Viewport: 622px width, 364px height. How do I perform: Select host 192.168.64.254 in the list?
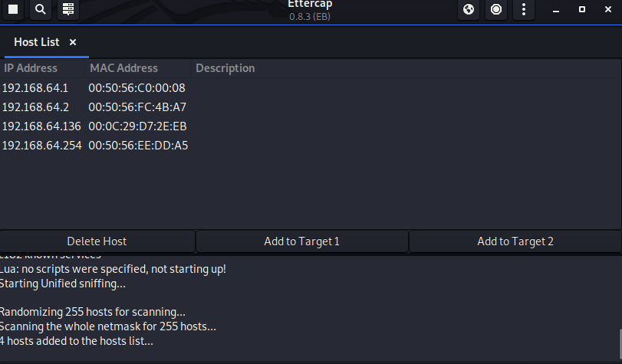[41, 145]
